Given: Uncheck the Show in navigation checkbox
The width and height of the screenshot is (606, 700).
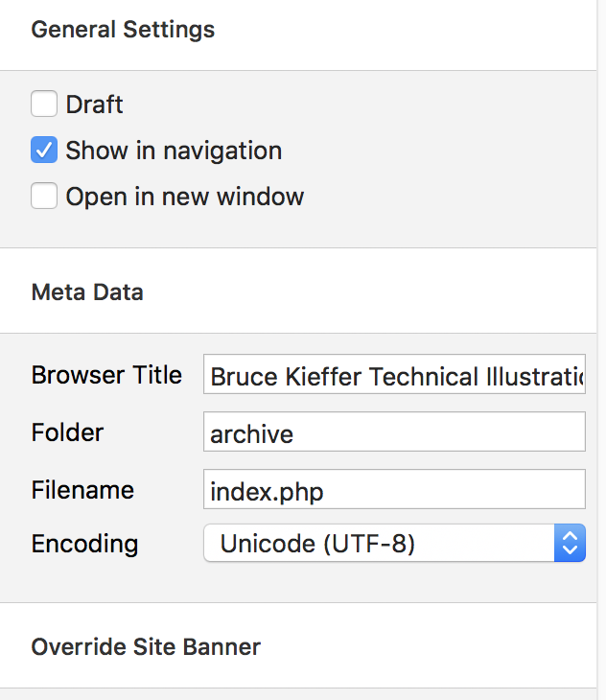Looking at the screenshot, I should pos(44,151).
